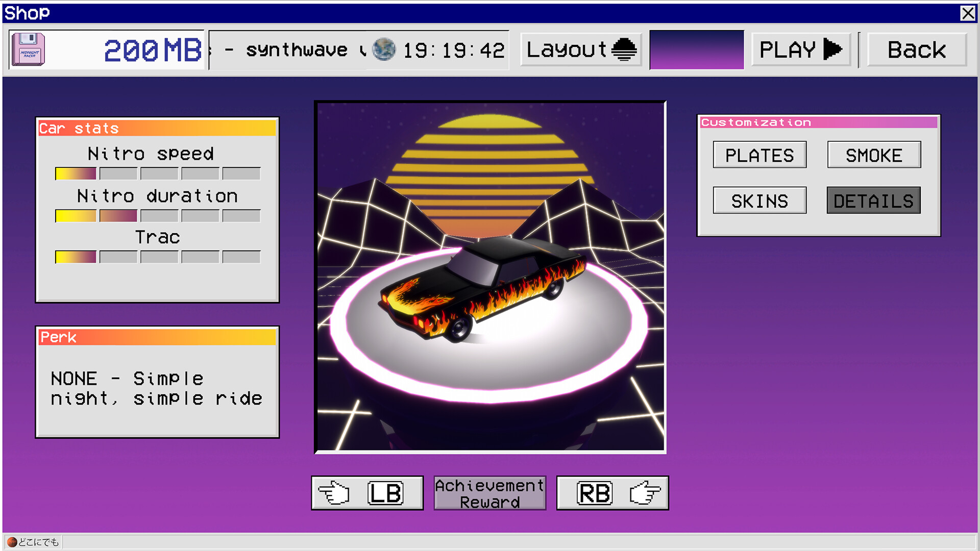Click the floppy disk save icon
This screenshot has width=980, height=551.
point(28,49)
